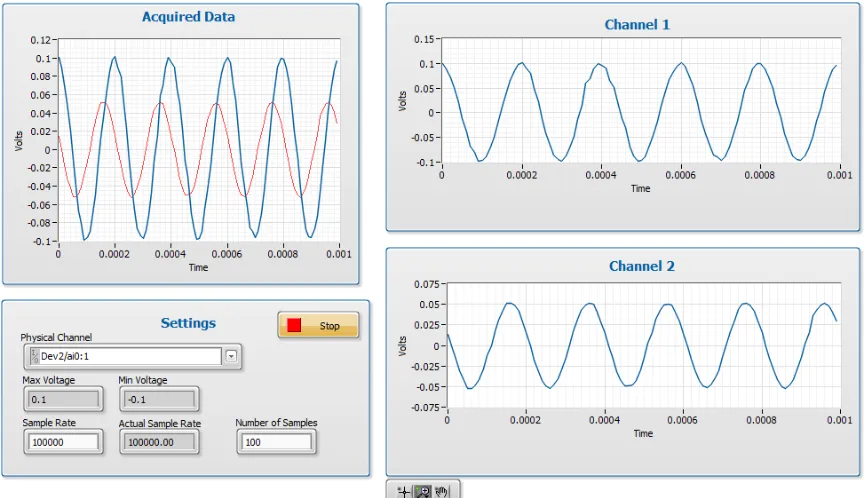
Task: Click 0.075 on Channel 2 Volts axis
Action: coord(426,284)
